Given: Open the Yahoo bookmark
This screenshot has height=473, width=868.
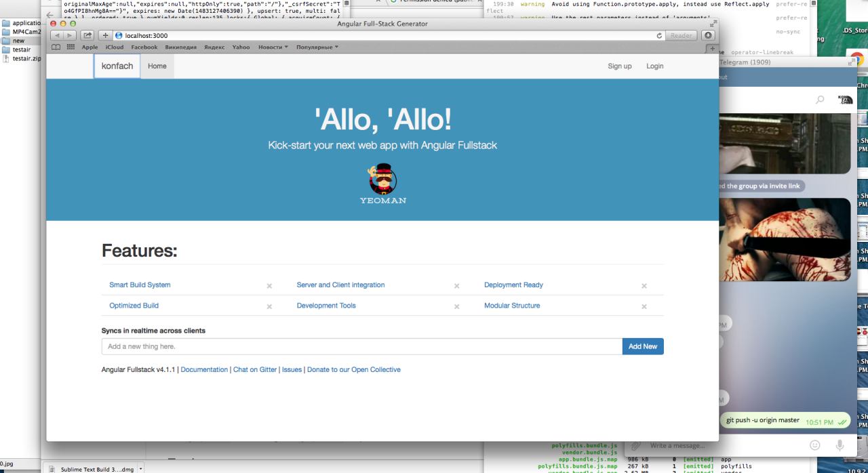Looking at the screenshot, I should 241,47.
